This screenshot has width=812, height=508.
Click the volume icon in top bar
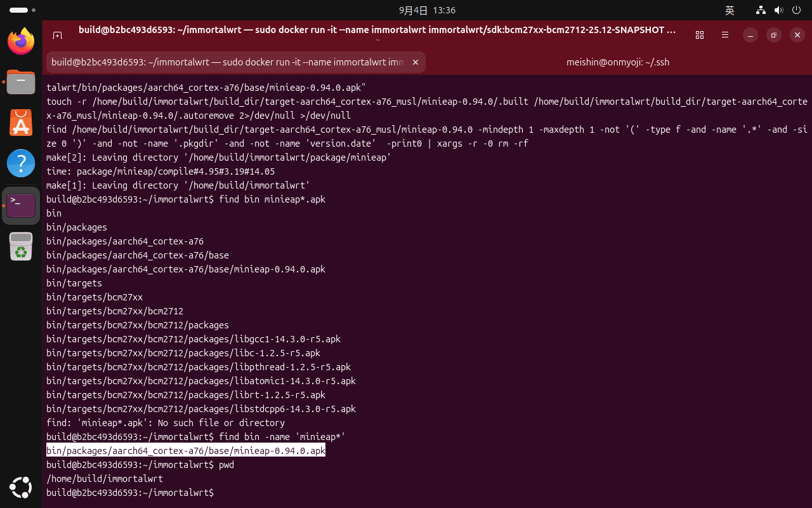tap(778, 10)
